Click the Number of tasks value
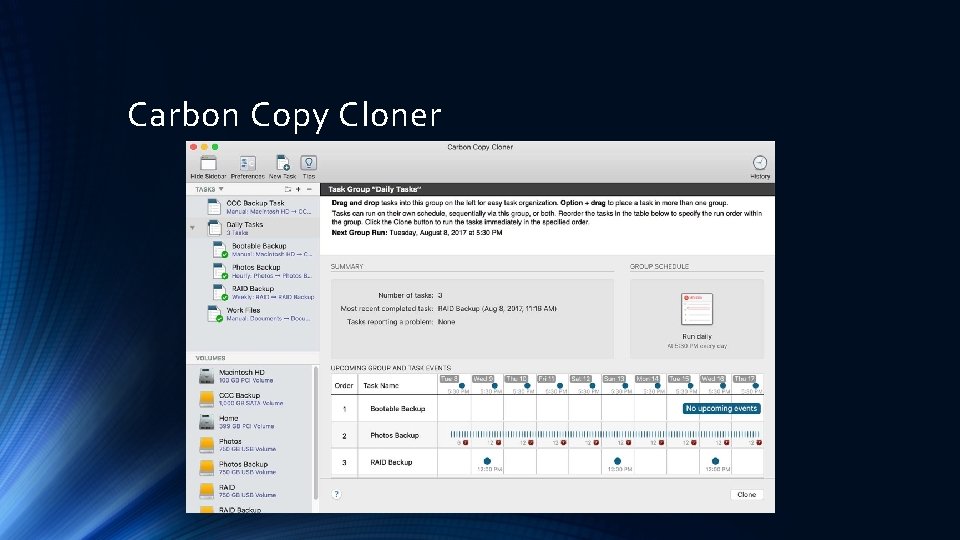This screenshot has height=540, width=960. pos(440,295)
